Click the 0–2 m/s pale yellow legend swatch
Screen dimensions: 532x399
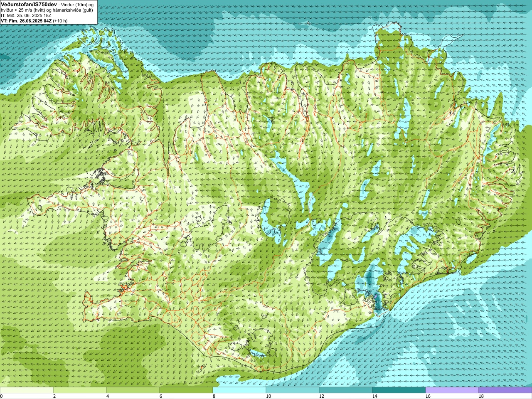[x=27, y=390]
